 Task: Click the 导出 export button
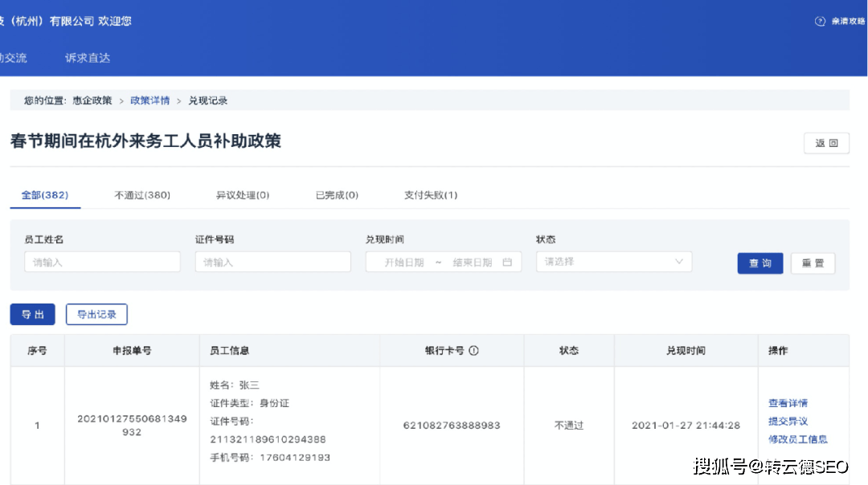[x=33, y=315]
